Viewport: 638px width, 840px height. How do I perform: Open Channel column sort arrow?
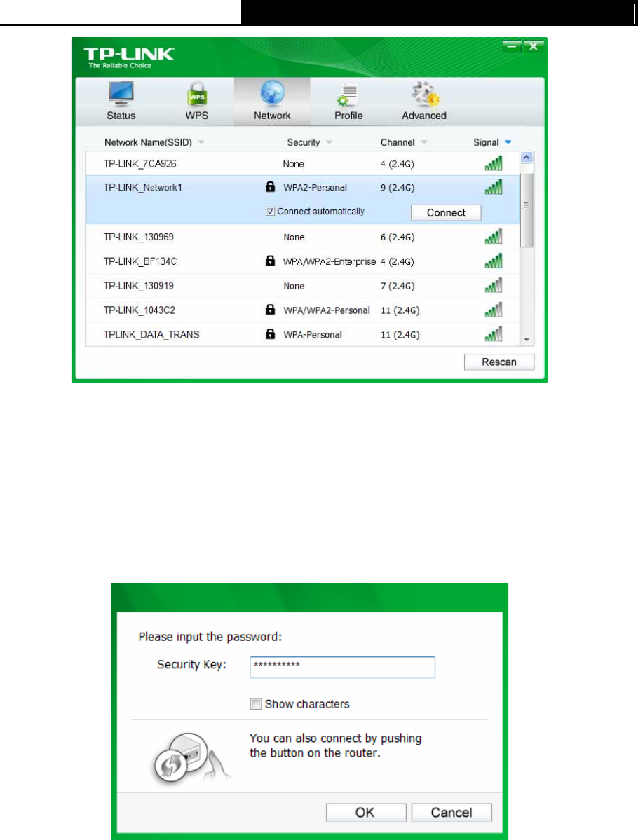[424, 142]
